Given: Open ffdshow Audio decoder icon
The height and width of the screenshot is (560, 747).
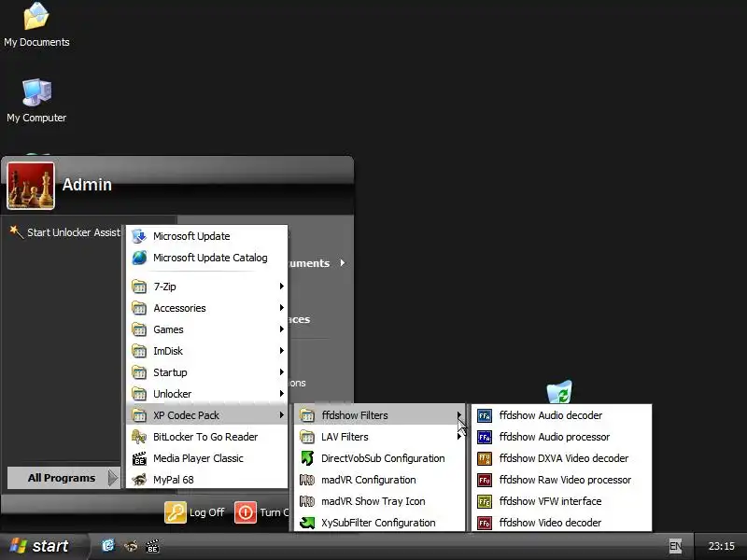Looking at the screenshot, I should tap(484, 415).
